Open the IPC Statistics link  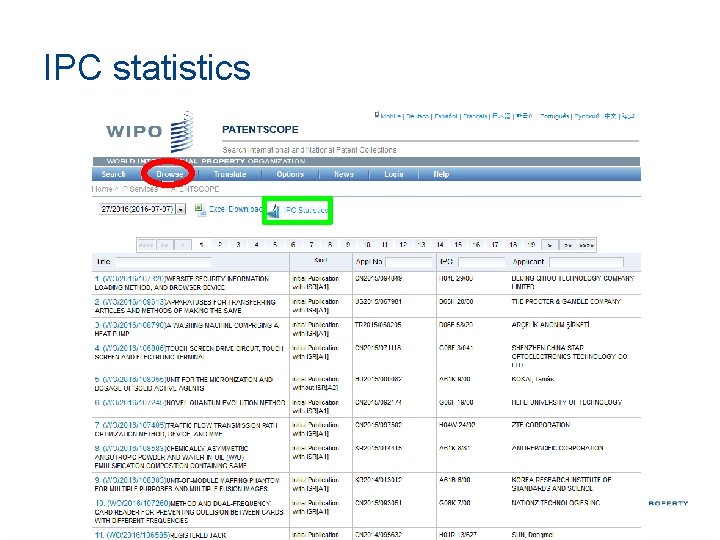pos(306,210)
